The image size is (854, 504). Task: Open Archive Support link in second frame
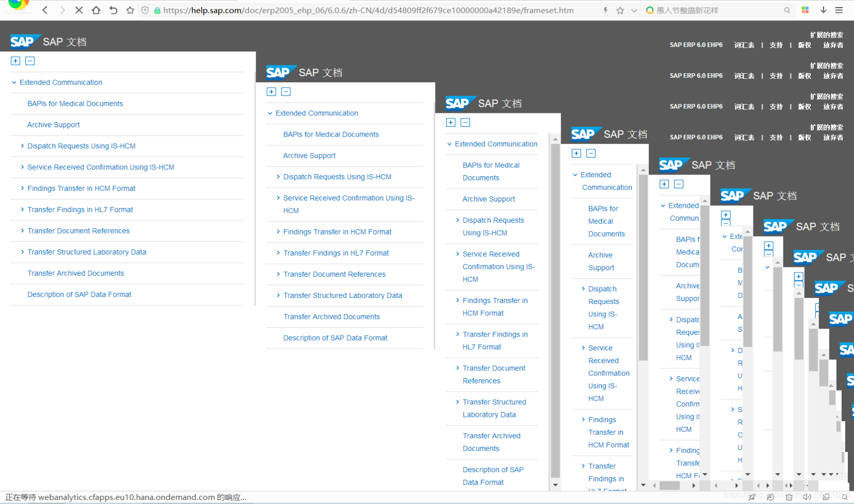pos(309,156)
